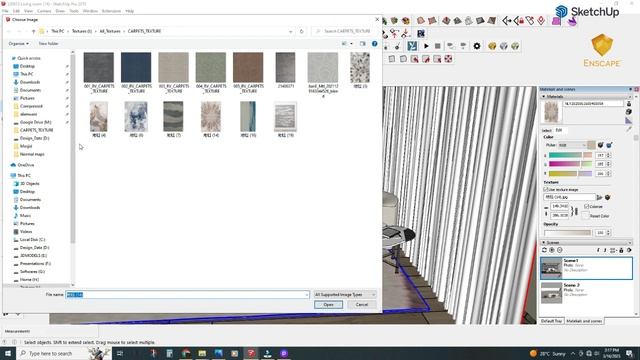The height and width of the screenshot is (360, 640).
Task: Open the All Supported Image Types dropdown
Action: click(x=344, y=294)
